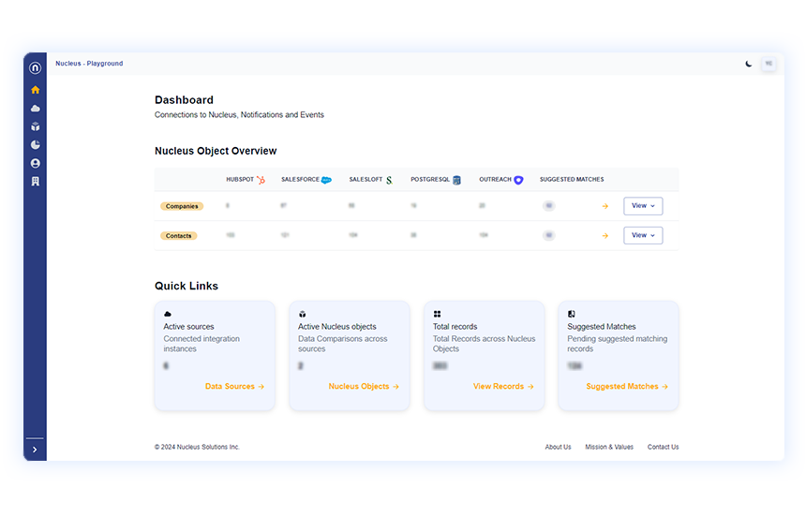Screen dimensions: 806x532
Task: Click the Salesforce cloud logo icon
Action: pos(326,180)
